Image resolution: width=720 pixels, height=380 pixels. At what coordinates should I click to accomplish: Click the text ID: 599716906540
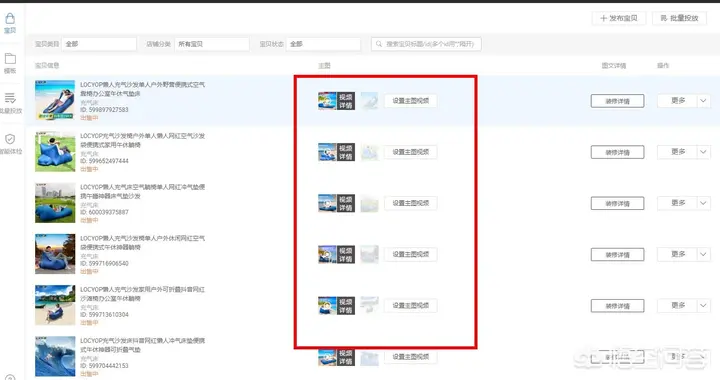(x=104, y=263)
